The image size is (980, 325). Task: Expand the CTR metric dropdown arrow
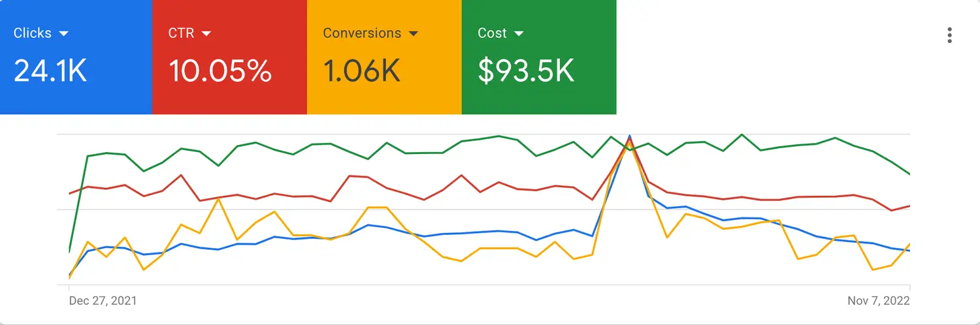206,33
